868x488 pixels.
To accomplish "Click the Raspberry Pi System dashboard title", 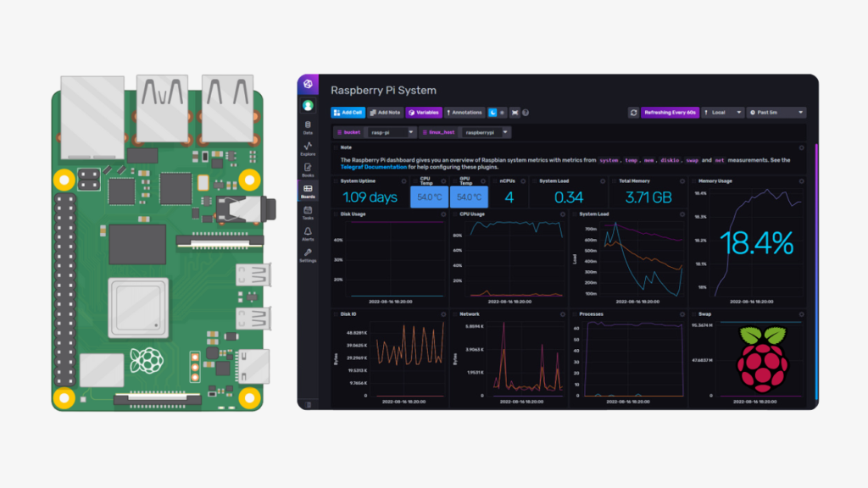I will point(384,90).
